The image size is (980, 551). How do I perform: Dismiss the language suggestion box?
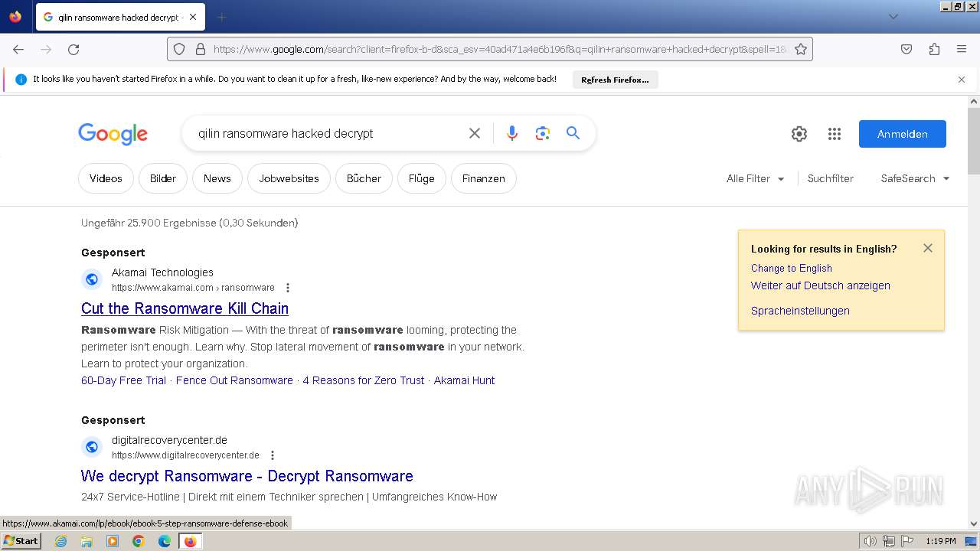point(928,248)
